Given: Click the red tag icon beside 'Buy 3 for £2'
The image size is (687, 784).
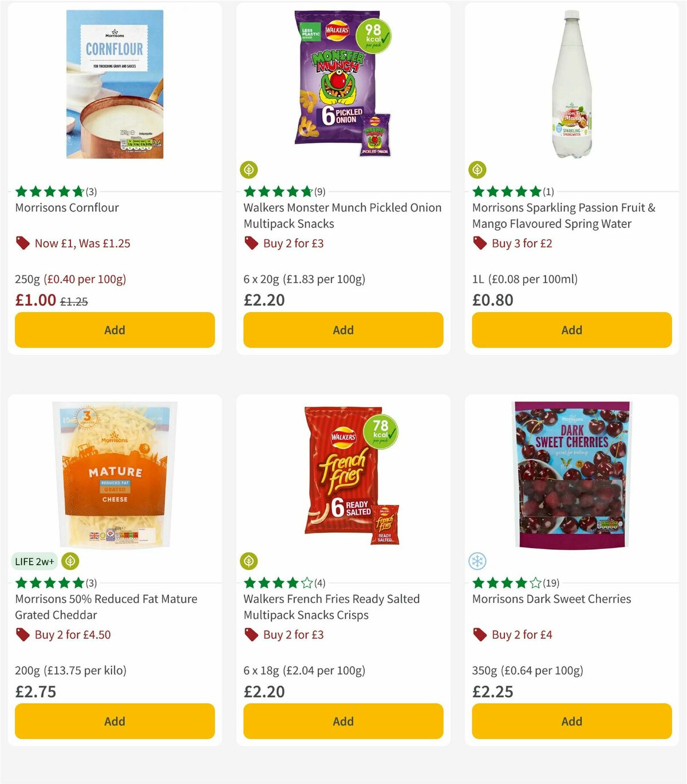Looking at the screenshot, I should click(x=479, y=243).
